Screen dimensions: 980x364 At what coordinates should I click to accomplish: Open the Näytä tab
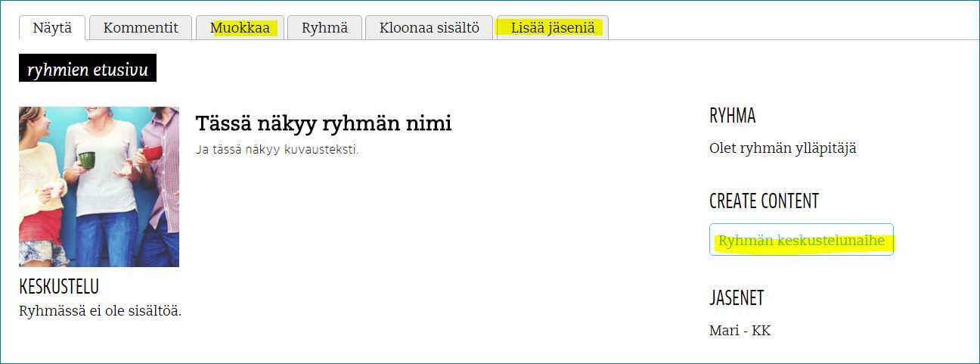pos(52,28)
